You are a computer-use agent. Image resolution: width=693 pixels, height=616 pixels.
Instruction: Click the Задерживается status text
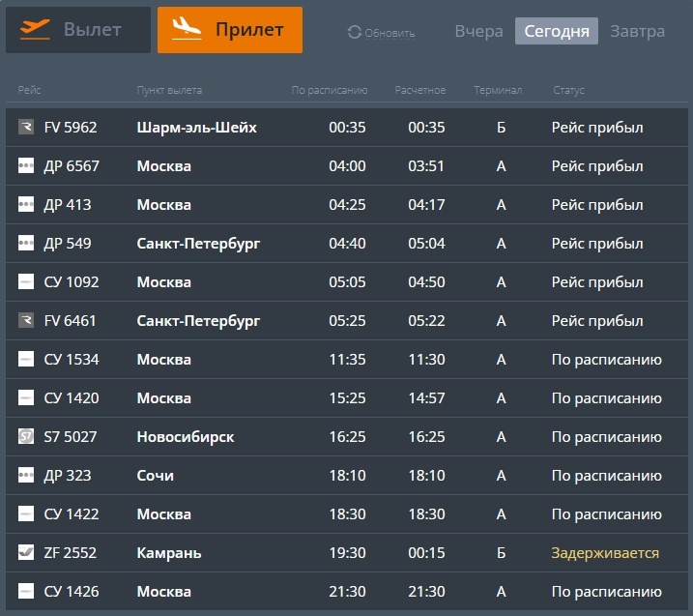(x=605, y=553)
